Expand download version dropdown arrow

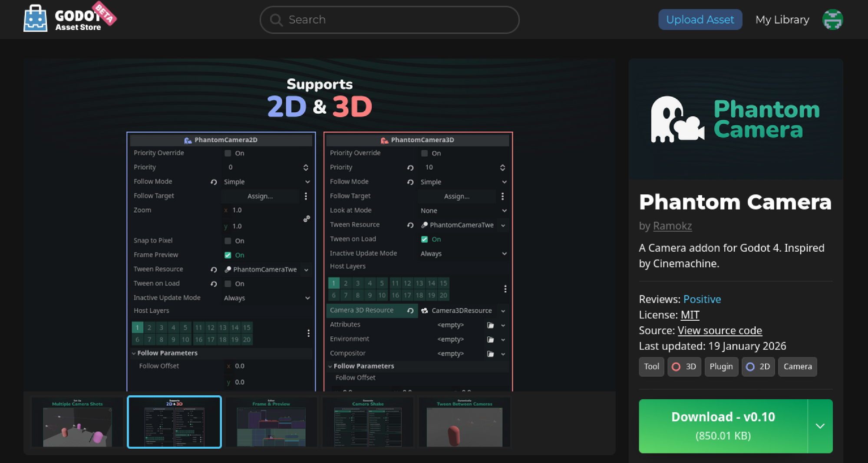click(820, 426)
